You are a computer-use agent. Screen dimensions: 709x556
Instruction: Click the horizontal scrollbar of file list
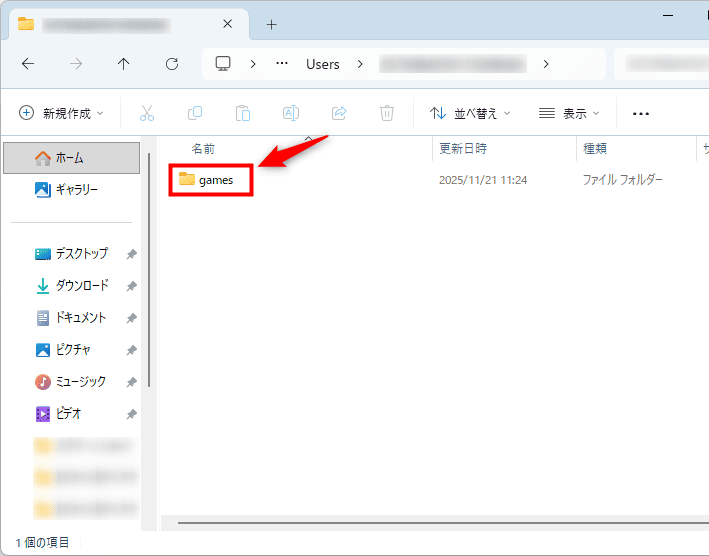(443, 523)
